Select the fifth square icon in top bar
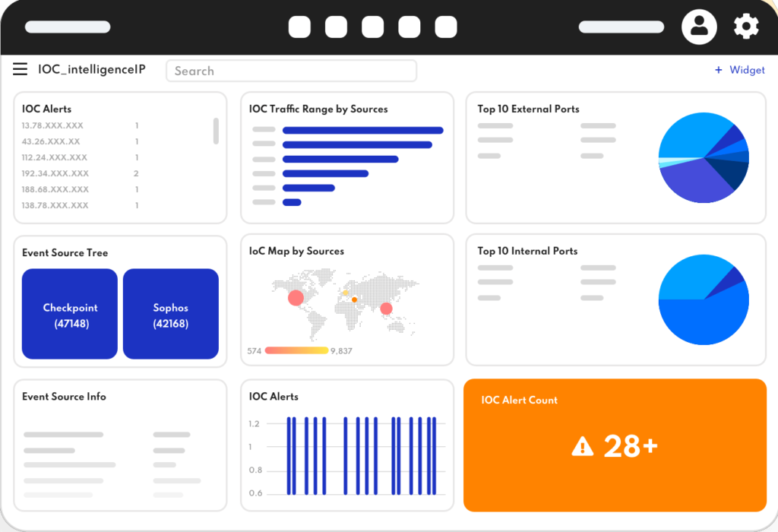The image size is (778, 532). [445, 27]
